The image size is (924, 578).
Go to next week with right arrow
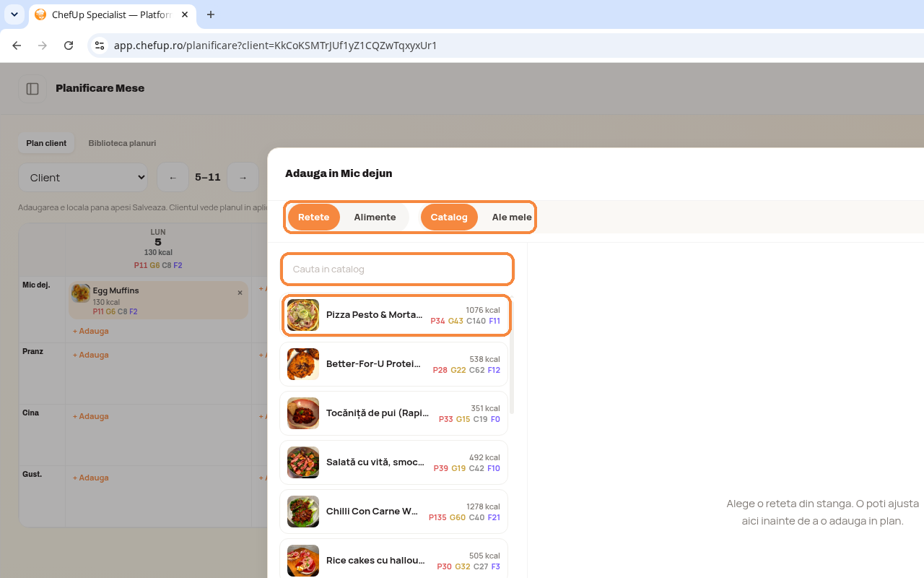[243, 177]
